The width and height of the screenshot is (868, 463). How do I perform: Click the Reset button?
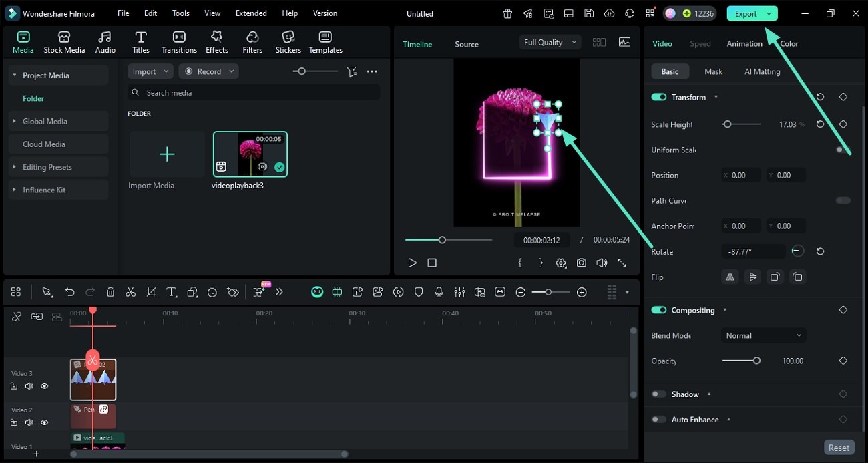(839, 448)
